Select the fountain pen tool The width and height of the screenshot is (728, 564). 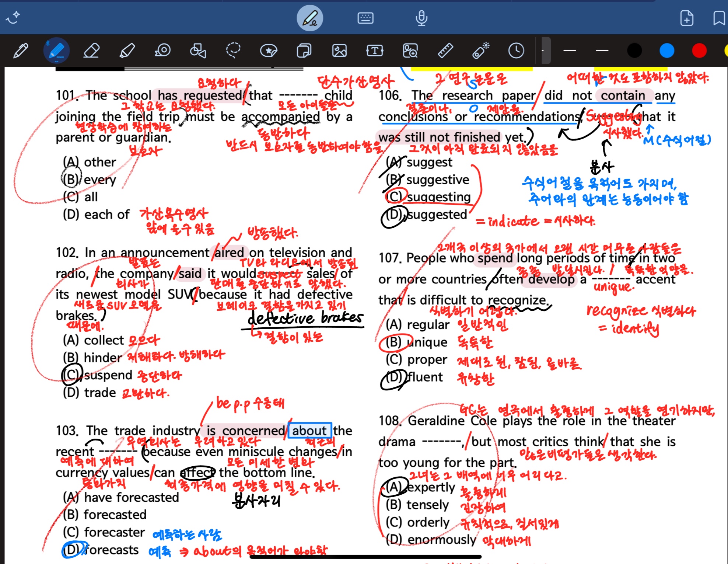click(x=21, y=51)
